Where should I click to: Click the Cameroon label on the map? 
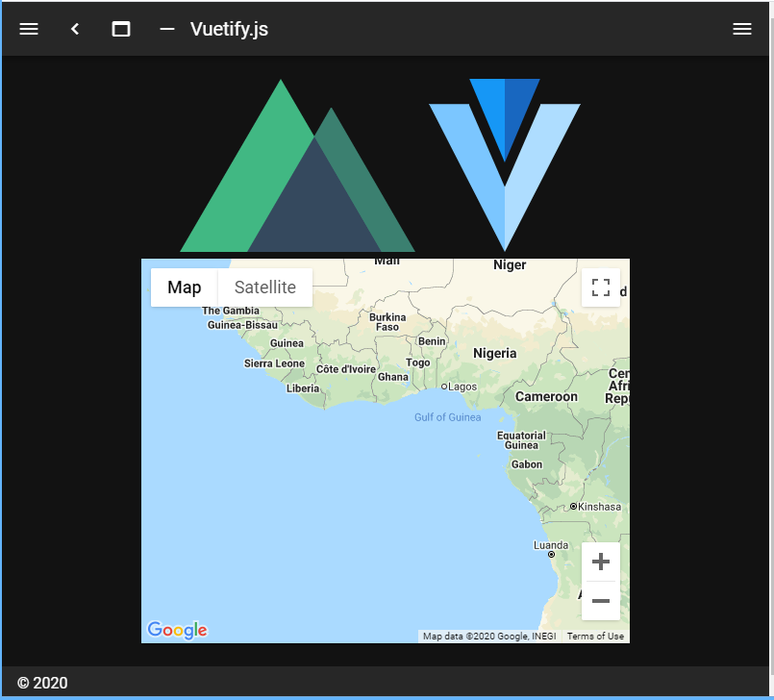pos(546,396)
